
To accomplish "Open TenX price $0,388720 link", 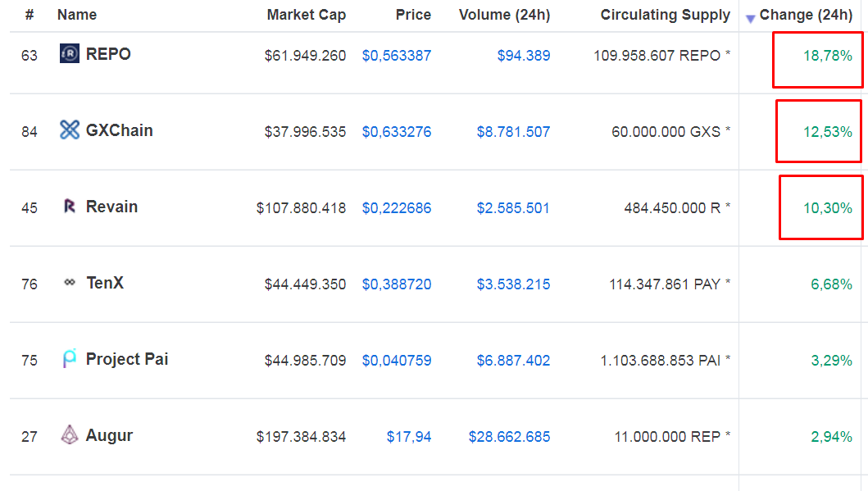I will (397, 284).
